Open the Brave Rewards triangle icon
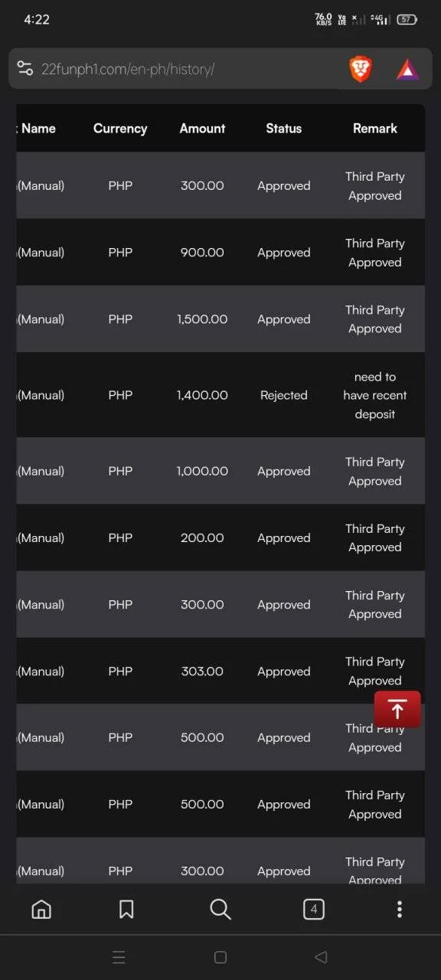 [407, 70]
